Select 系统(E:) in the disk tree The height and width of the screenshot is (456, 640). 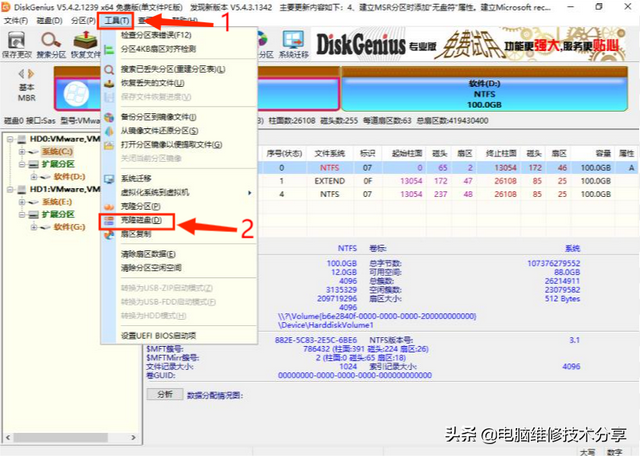(x=57, y=202)
